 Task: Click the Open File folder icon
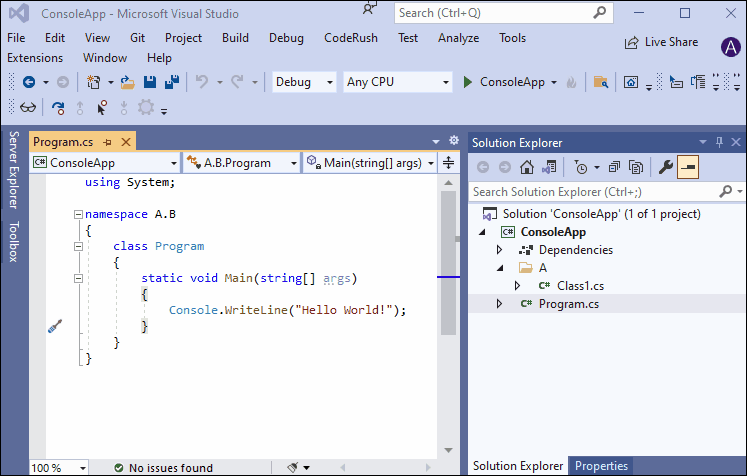click(x=127, y=82)
